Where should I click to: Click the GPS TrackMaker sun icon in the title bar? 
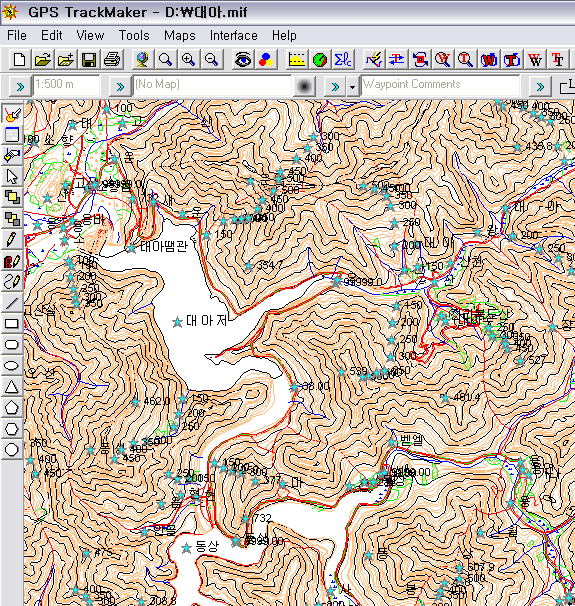pos(10,12)
